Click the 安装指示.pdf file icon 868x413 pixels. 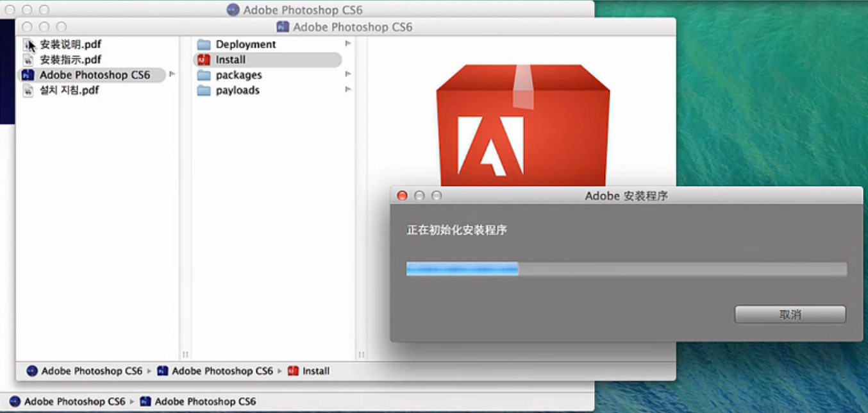(x=28, y=60)
